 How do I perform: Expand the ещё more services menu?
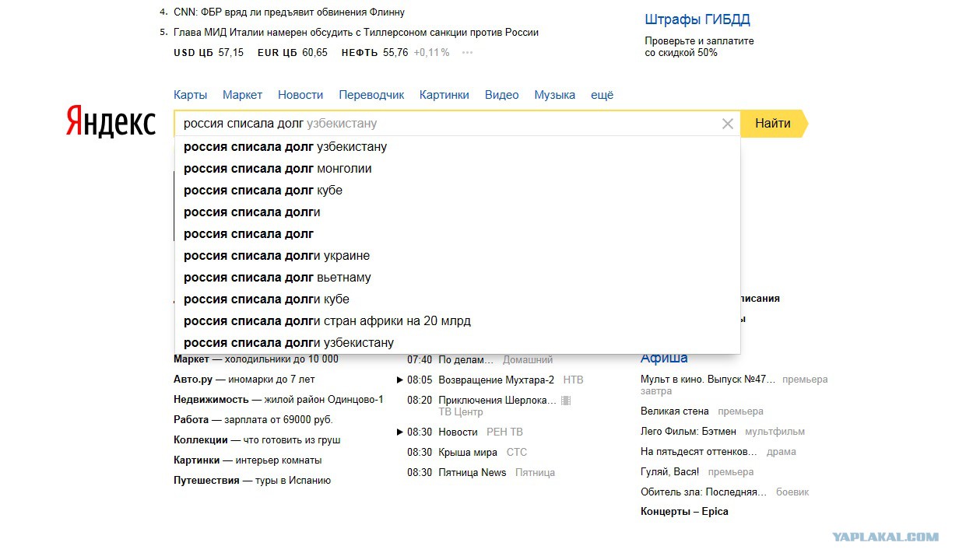click(602, 95)
